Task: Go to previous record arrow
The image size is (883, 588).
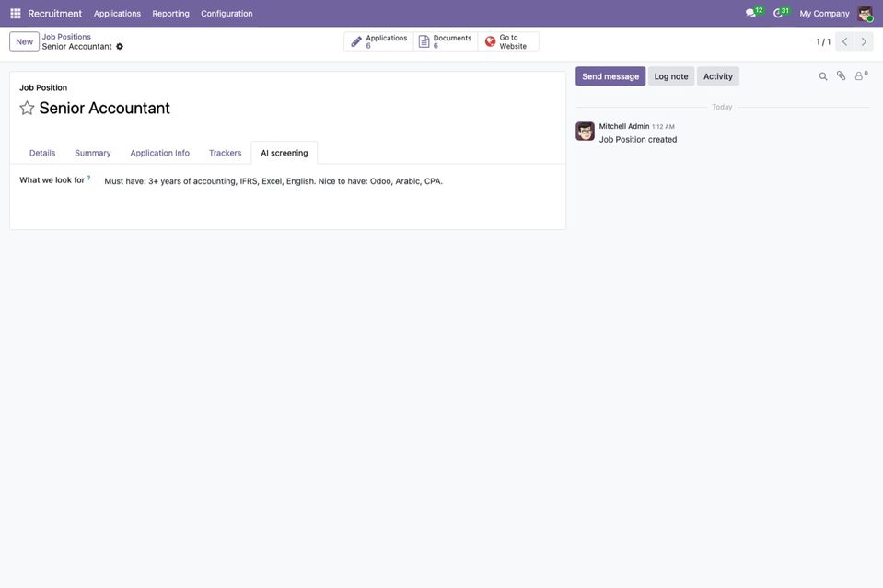Action: tap(844, 41)
